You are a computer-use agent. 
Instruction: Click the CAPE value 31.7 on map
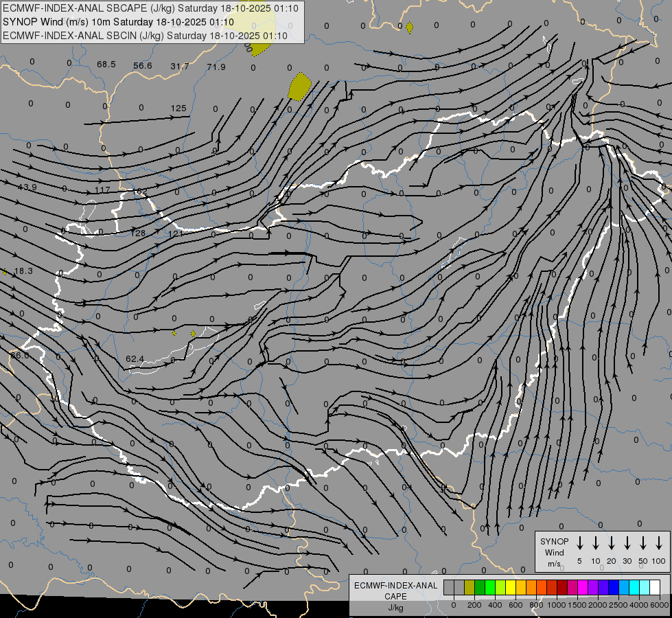(x=180, y=67)
